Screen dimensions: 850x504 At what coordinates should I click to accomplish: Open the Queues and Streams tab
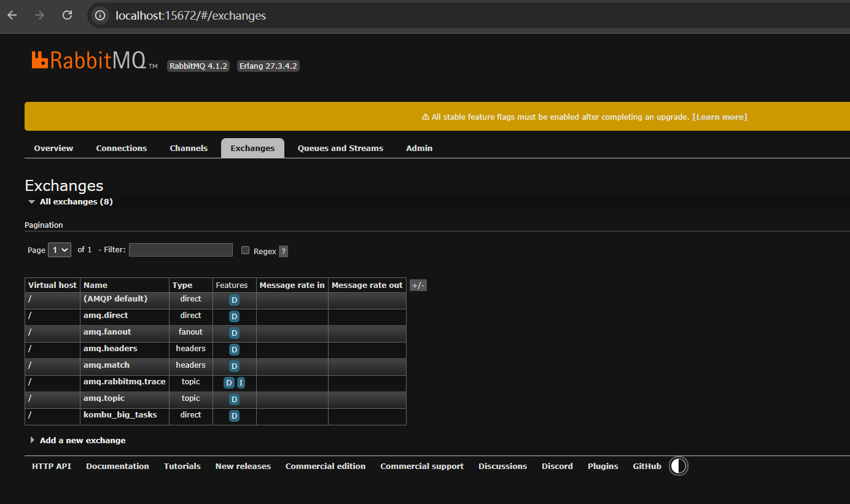(340, 148)
